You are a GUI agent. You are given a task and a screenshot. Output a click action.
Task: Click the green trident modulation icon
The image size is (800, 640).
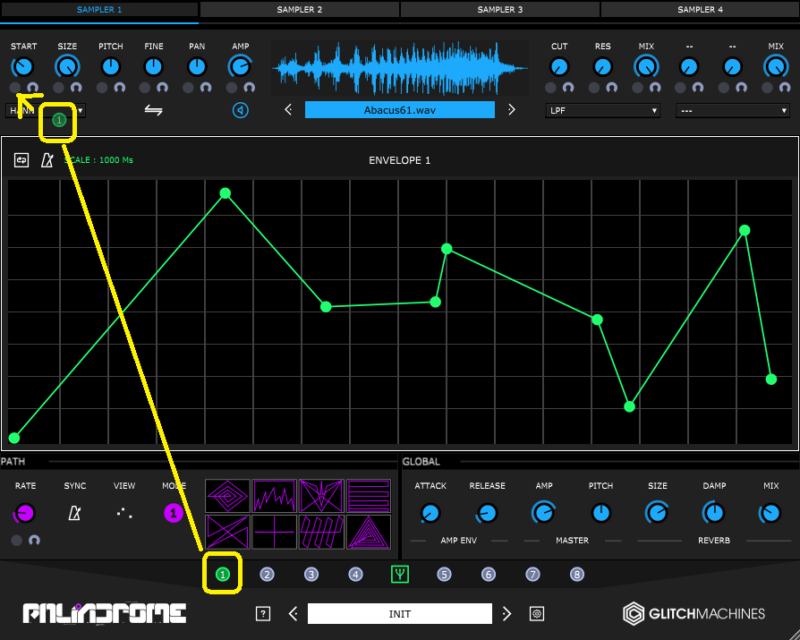click(x=400, y=574)
